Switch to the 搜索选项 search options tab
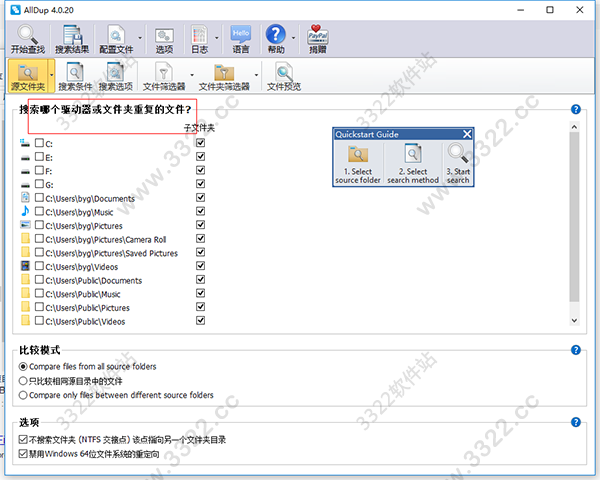600x480 pixels. pyautogui.click(x=116, y=77)
